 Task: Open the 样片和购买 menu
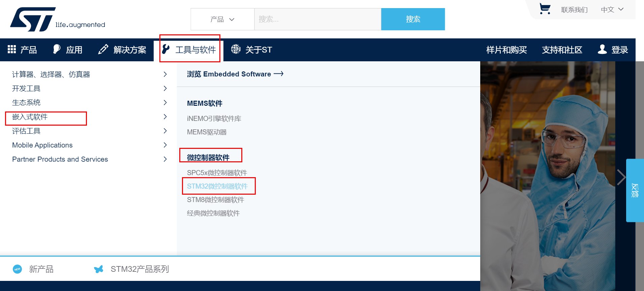click(507, 50)
